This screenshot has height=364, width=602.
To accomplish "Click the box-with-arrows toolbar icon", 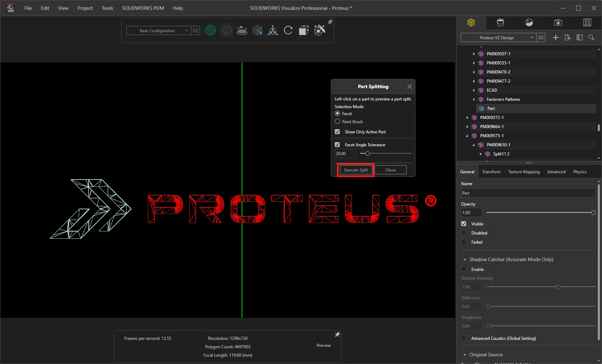I will coord(304,30).
